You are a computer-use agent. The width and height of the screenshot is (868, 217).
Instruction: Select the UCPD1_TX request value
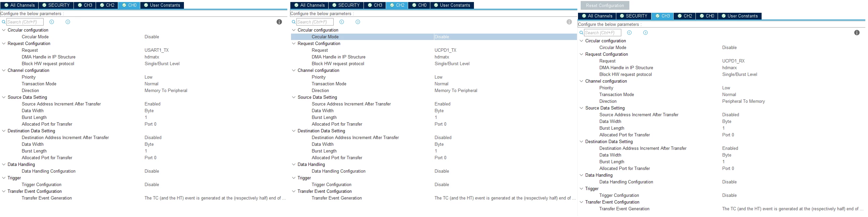click(445, 50)
